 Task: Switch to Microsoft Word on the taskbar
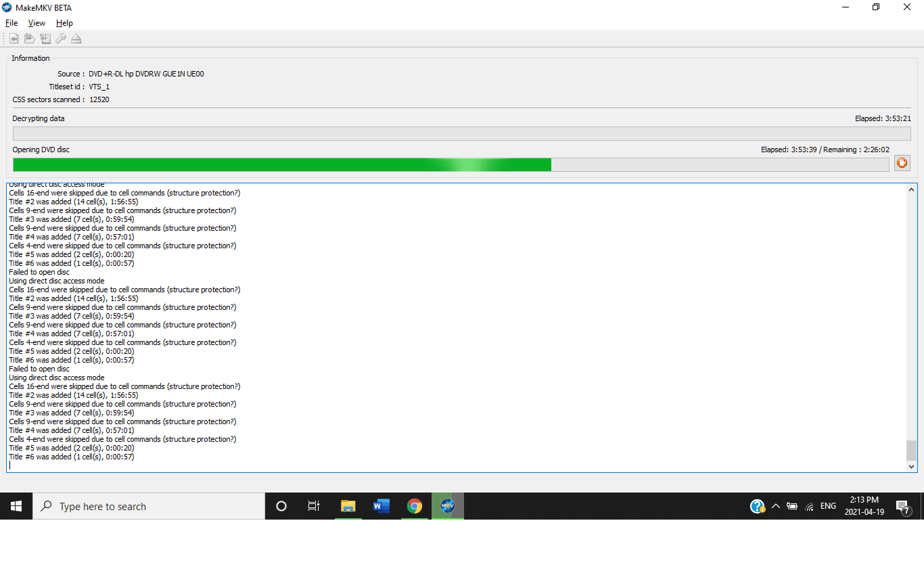point(382,506)
